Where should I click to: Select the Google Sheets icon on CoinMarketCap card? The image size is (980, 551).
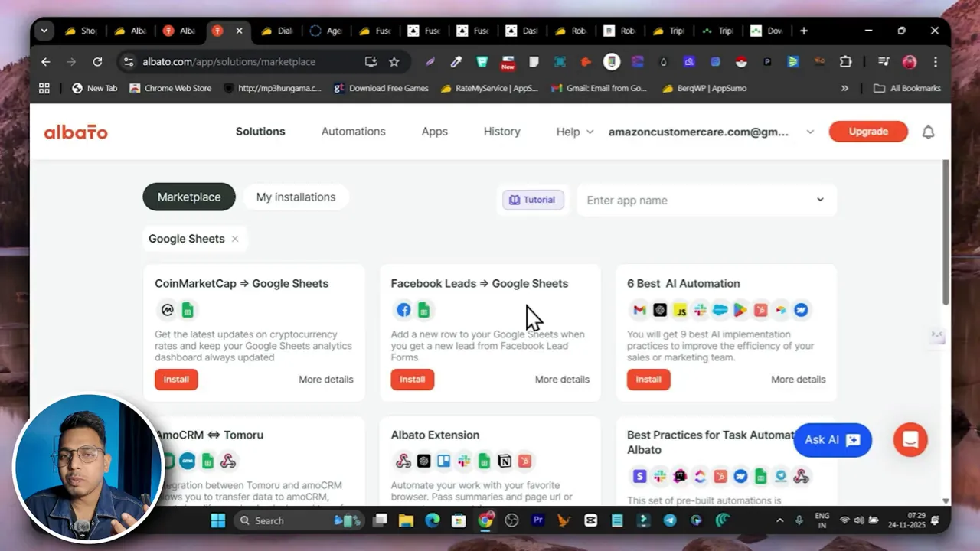188,309
